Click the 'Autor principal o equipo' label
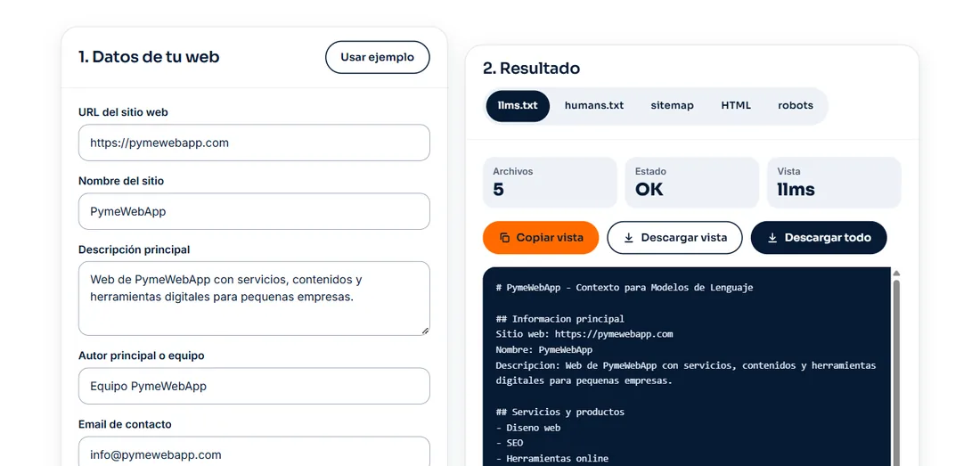The height and width of the screenshot is (466, 980). [142, 356]
